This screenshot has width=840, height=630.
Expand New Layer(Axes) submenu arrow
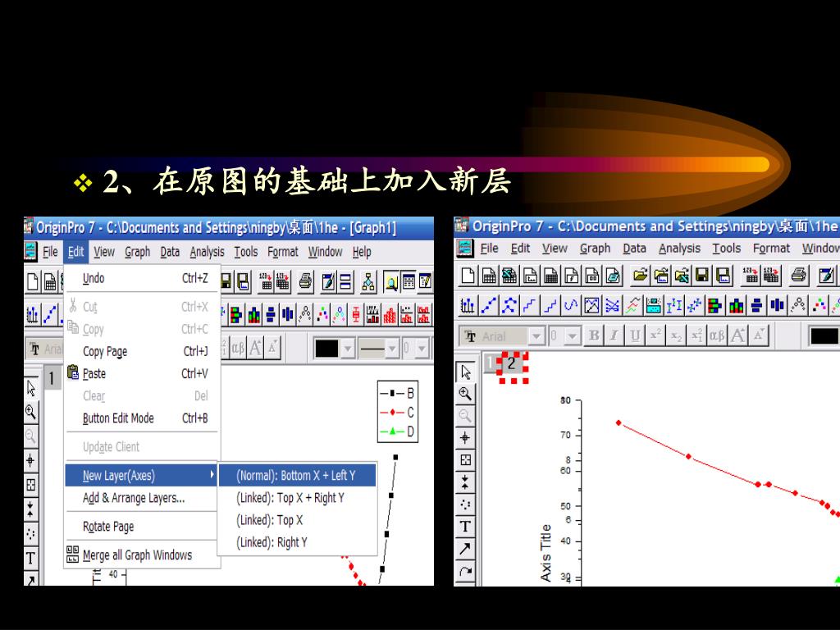point(212,475)
